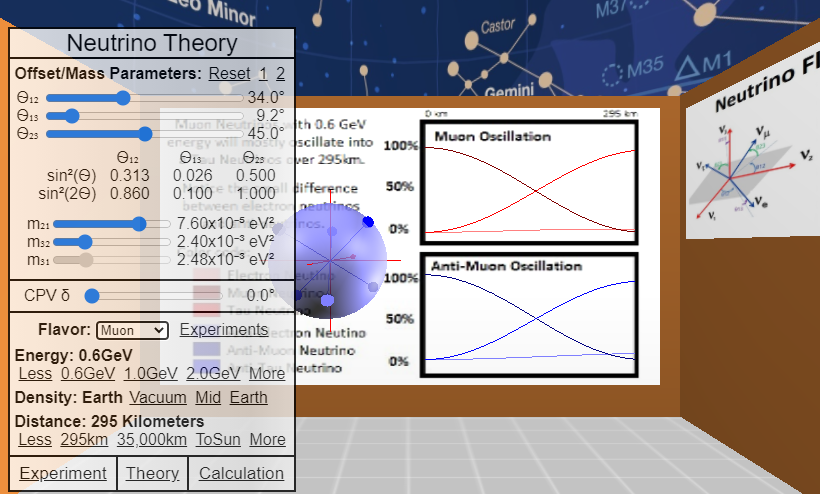
Task: Click the blue 3D neutrino sphere
Action: (328, 260)
